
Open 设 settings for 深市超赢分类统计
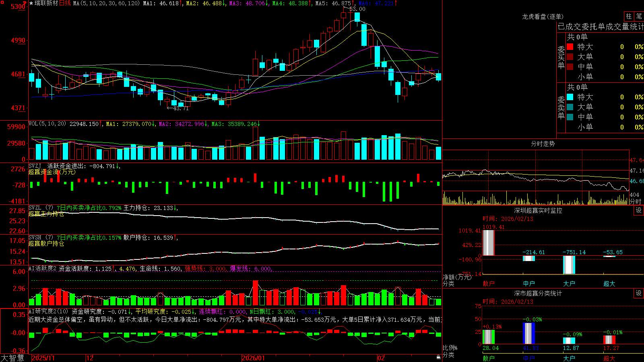(x=639, y=293)
